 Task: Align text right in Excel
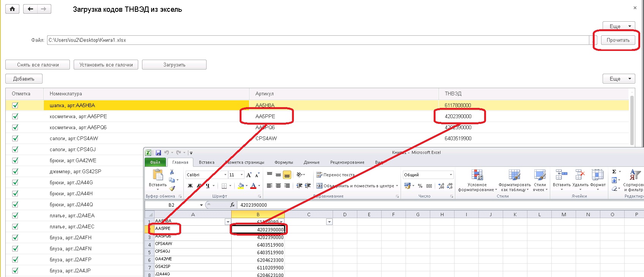click(287, 186)
